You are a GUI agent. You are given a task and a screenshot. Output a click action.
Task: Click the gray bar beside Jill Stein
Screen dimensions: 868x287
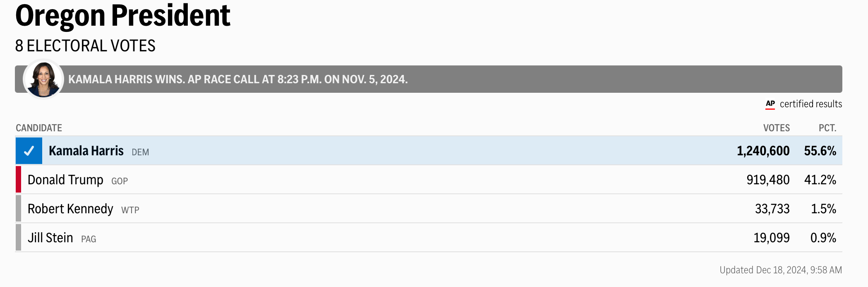[18, 238]
